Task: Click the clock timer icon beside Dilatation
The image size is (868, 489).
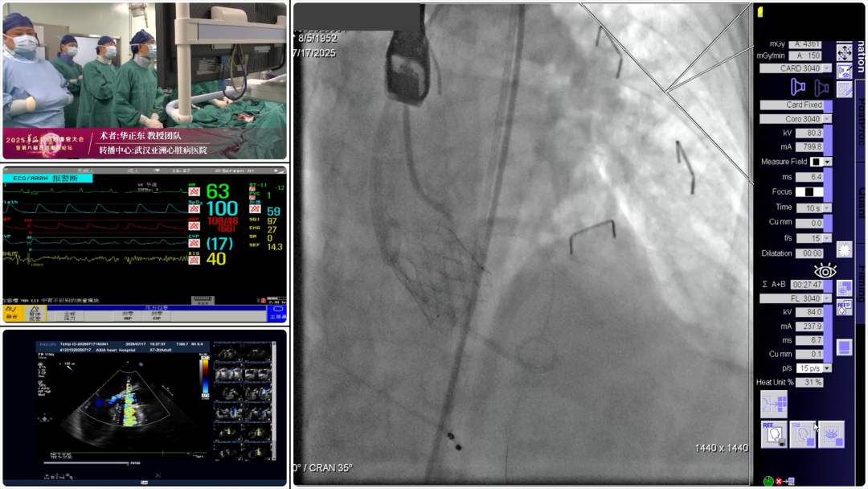Action: pos(844,250)
